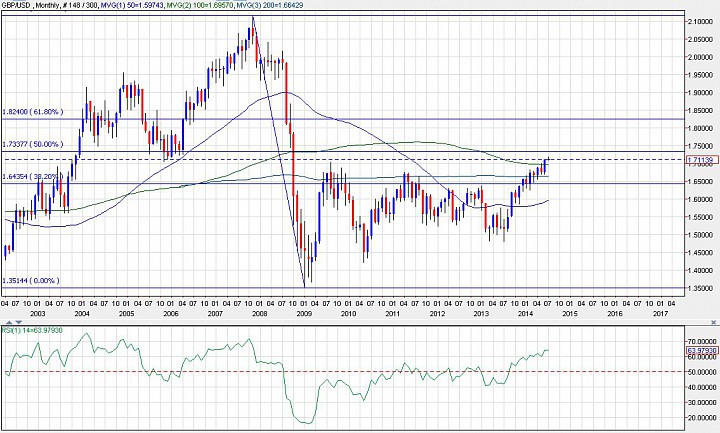Select the MVG(3) 200=1.66429 indicator label
The height and width of the screenshot is (433, 720).
270,5
